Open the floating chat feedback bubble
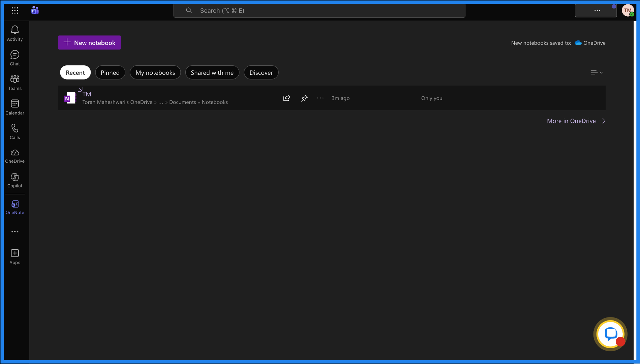 tap(610, 334)
